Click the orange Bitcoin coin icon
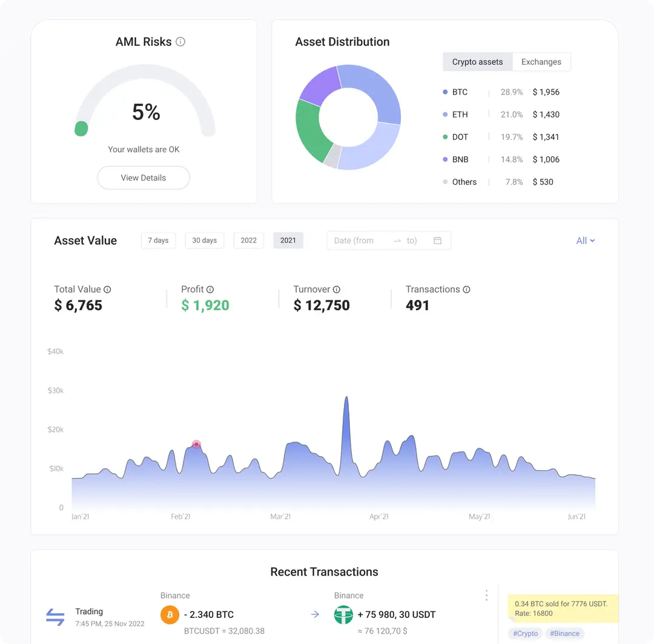This screenshot has width=654, height=644. (170, 615)
